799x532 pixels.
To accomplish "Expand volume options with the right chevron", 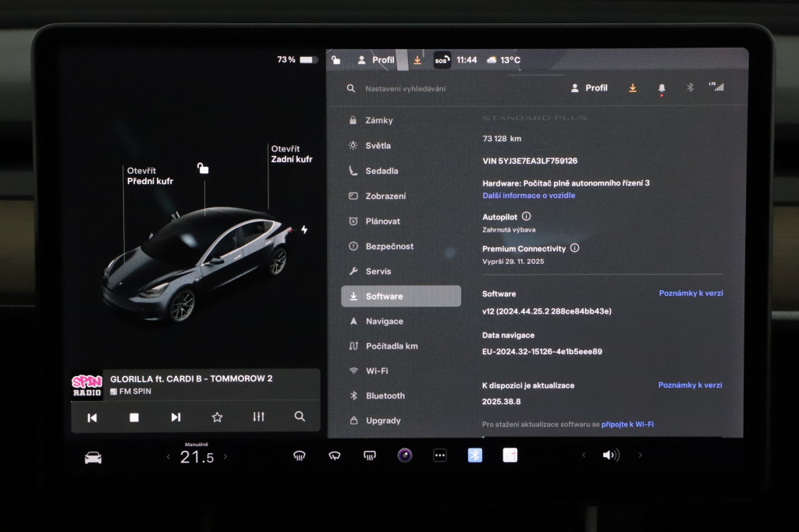I will (639, 455).
